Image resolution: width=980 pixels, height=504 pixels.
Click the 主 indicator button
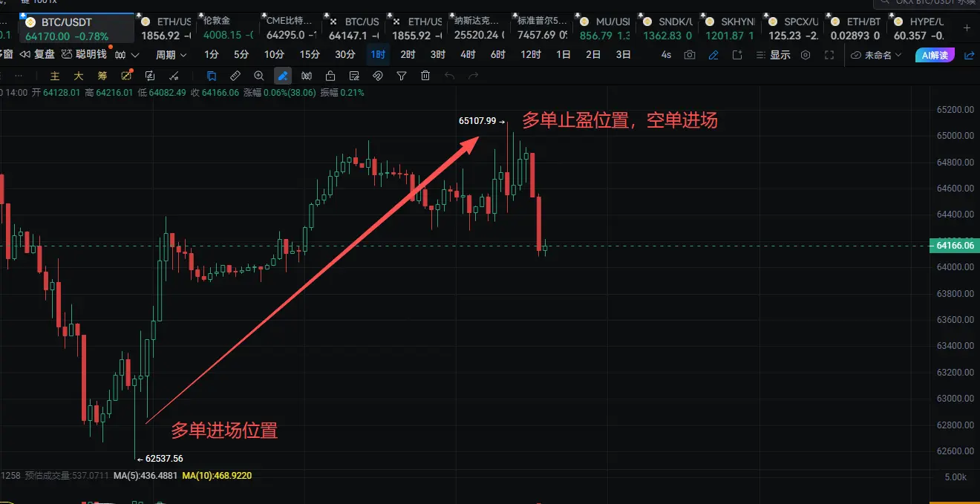coord(55,76)
